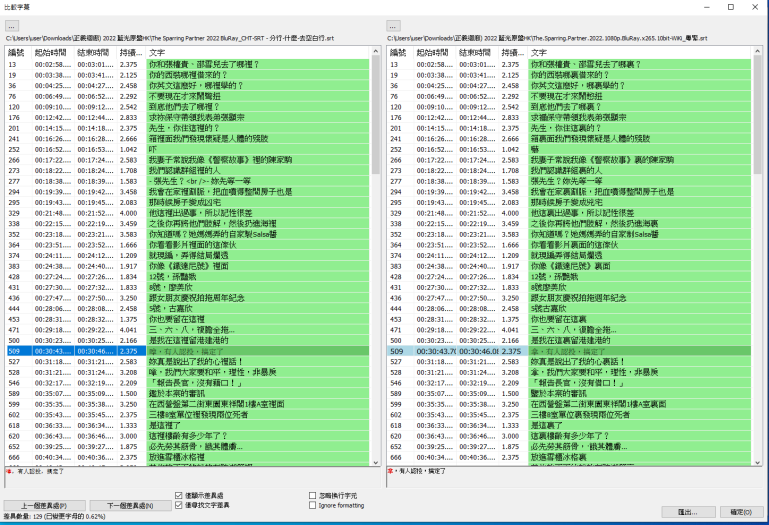
Task: Select row 241 in left list
Action: click(188, 139)
